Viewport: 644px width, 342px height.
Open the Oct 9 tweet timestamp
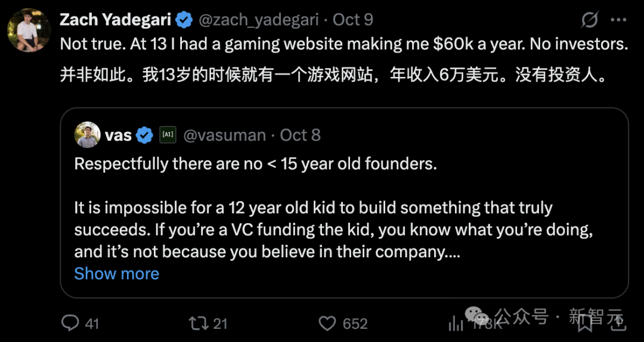[353, 20]
